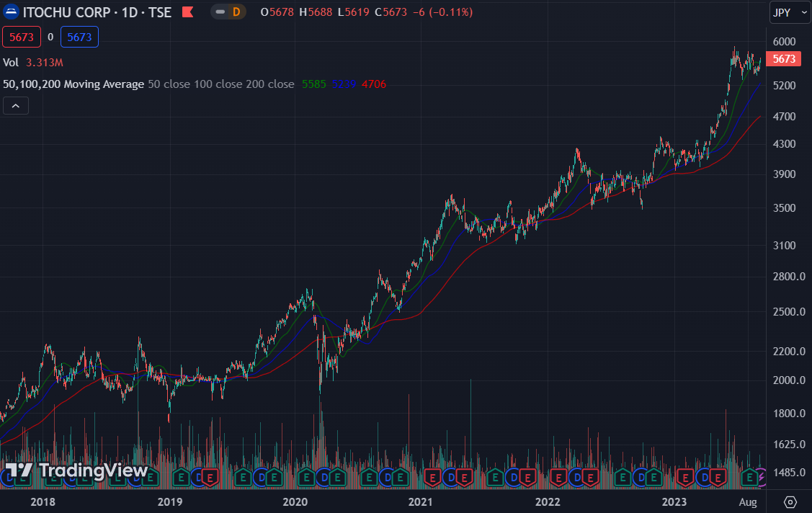Screen dimensions: 812x513
Task: Select the 50,100,200 Moving Average legend
Action: pos(73,84)
